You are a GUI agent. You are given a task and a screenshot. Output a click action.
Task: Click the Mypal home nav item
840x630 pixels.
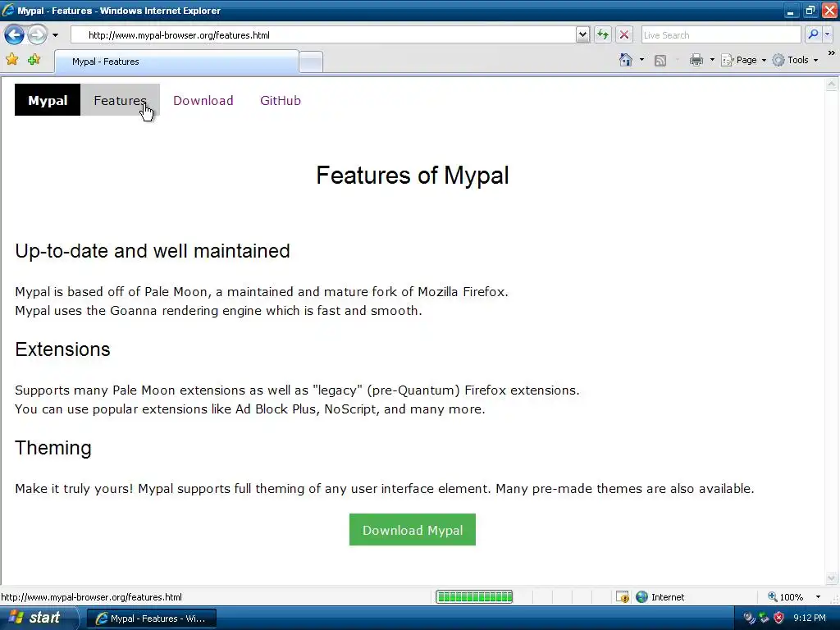[x=48, y=100]
